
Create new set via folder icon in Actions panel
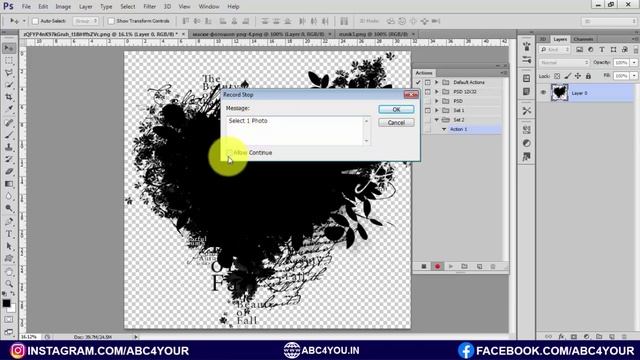coord(464,267)
